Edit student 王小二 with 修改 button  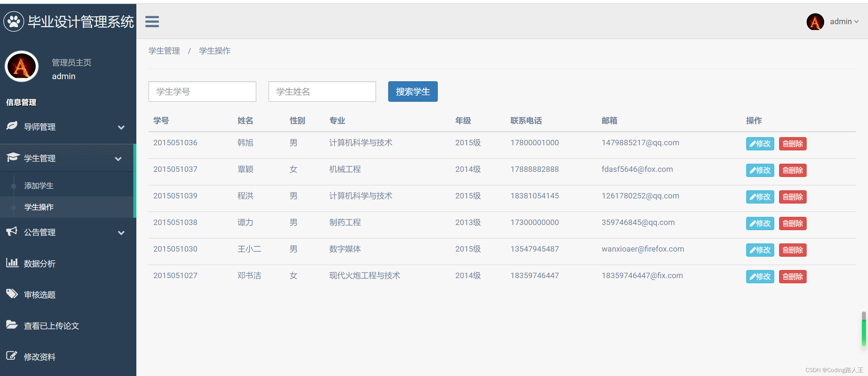760,250
